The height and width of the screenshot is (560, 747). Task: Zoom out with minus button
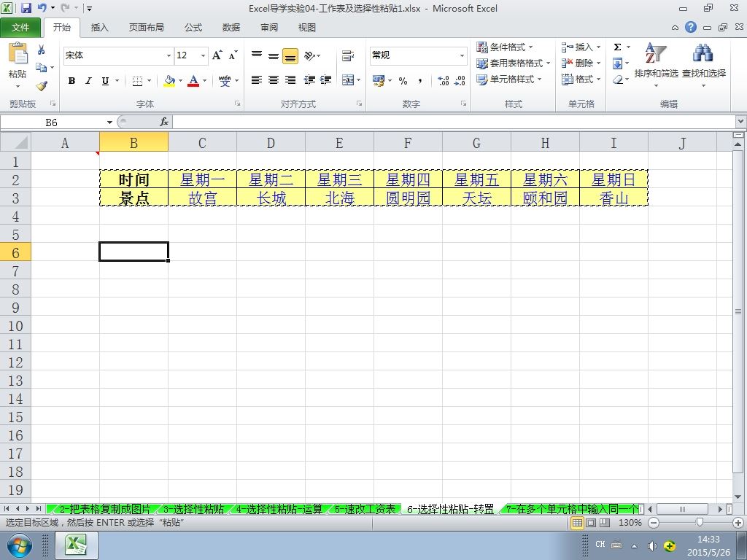[x=654, y=523]
